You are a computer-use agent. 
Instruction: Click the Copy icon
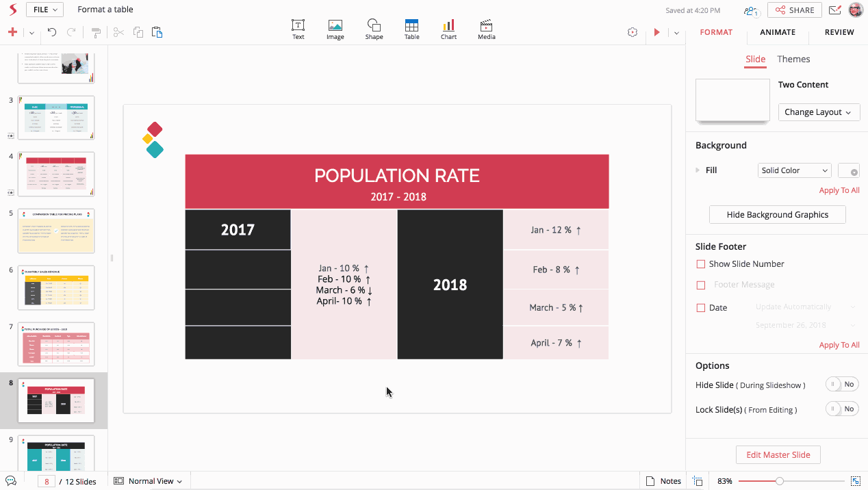click(x=138, y=32)
